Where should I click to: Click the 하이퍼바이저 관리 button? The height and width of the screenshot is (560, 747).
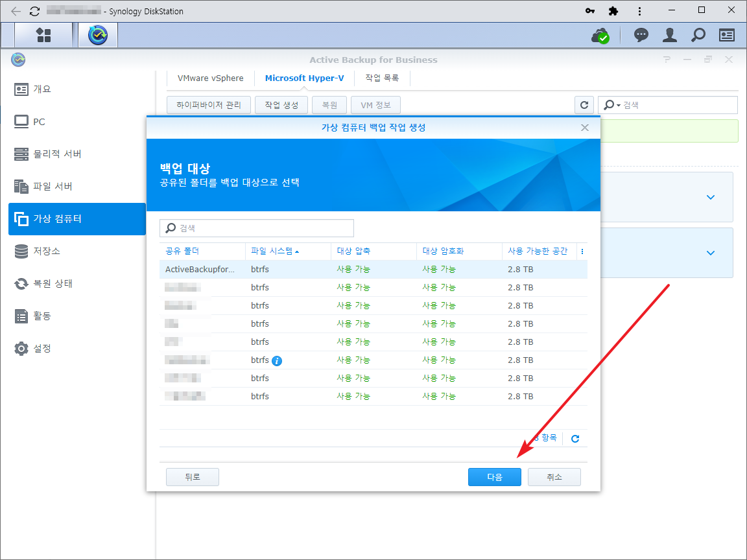click(209, 105)
